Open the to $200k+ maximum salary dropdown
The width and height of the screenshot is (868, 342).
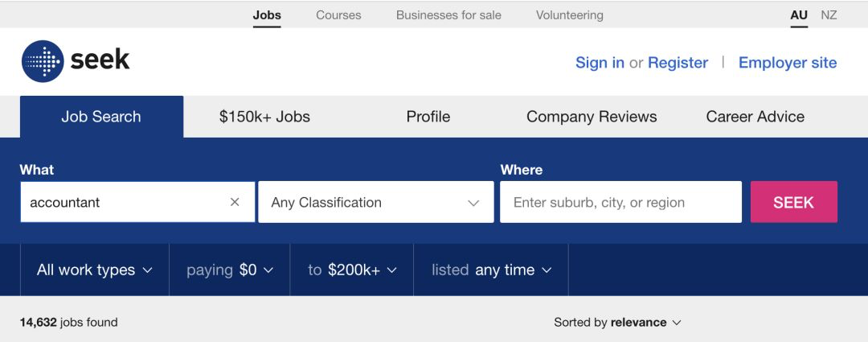click(x=352, y=270)
